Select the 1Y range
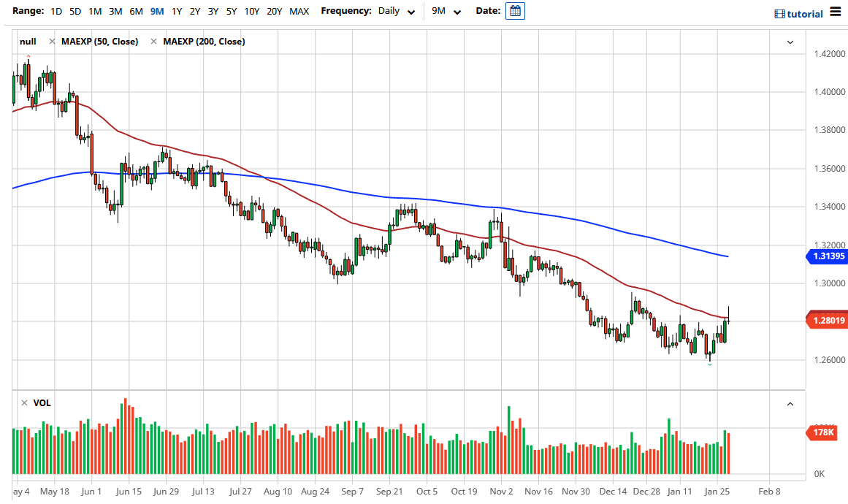 click(x=175, y=11)
